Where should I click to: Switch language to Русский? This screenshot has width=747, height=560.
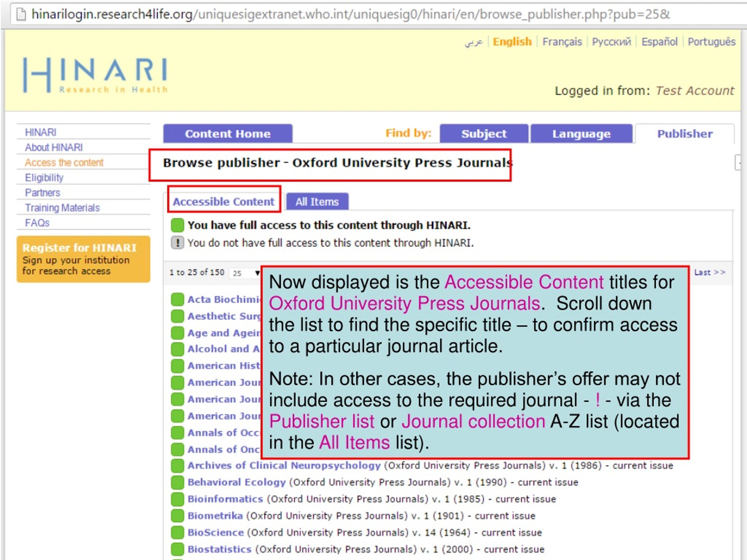[612, 41]
